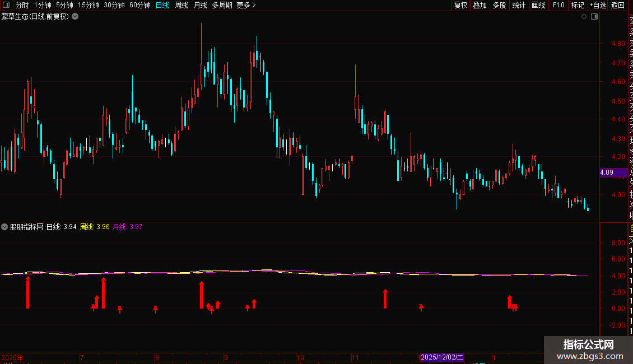This screenshot has width=633, height=364.
Task: Click the 复权 adjustment button
Action: (460, 5)
